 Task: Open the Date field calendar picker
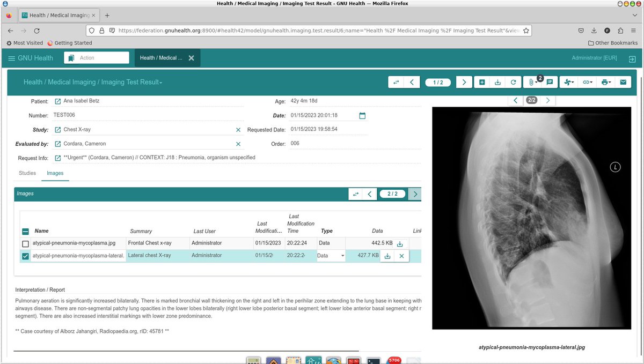362,115
